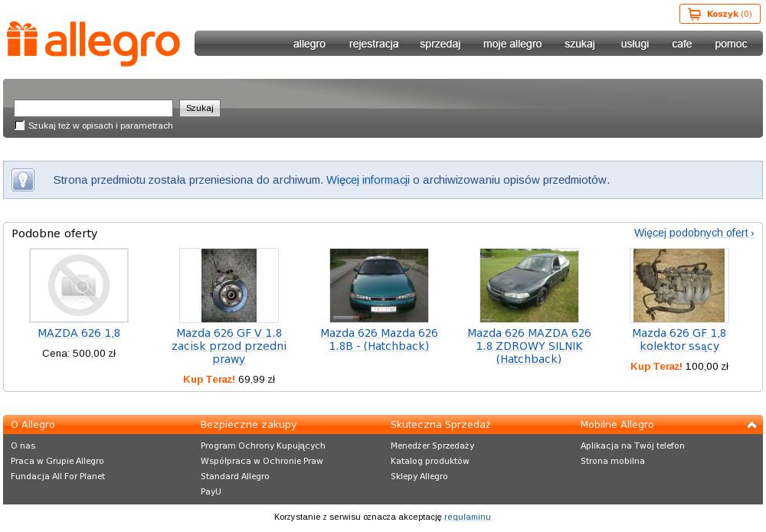Viewport: 766px width, 532px height.
Task: Open the regulaminu link
Action: pos(467,517)
